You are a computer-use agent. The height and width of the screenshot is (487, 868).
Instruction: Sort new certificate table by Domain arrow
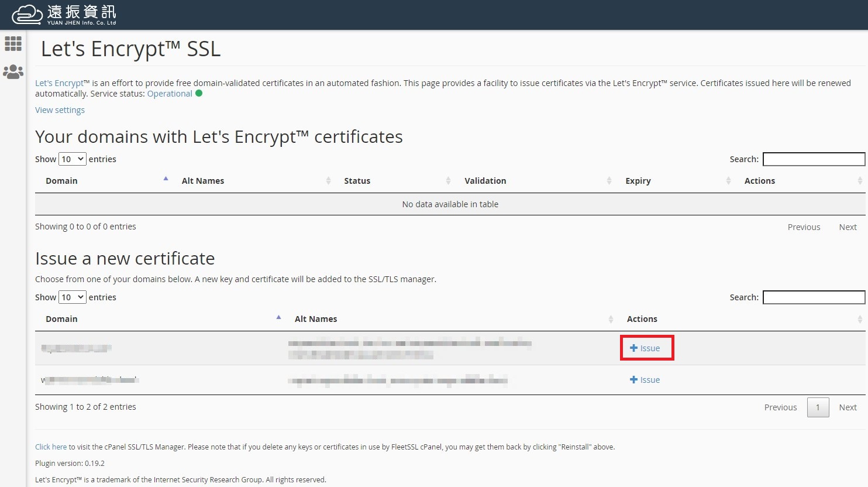pyautogui.click(x=279, y=317)
